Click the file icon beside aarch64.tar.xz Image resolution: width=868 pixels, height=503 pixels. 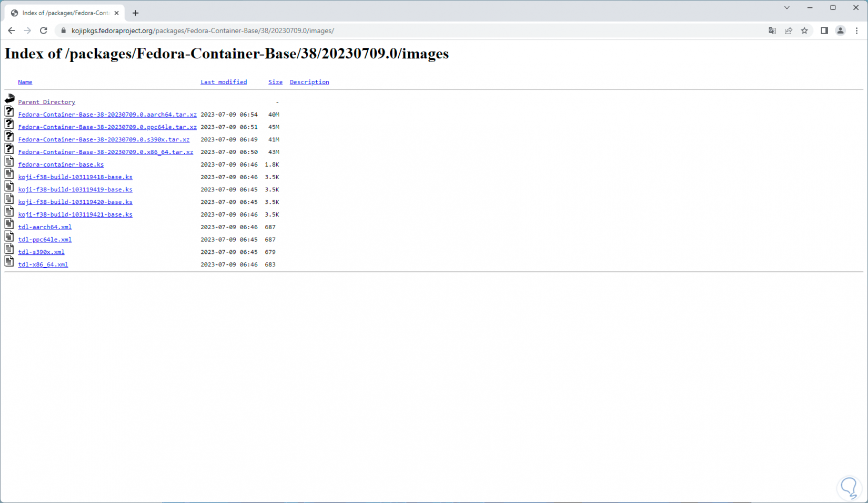[9, 111]
